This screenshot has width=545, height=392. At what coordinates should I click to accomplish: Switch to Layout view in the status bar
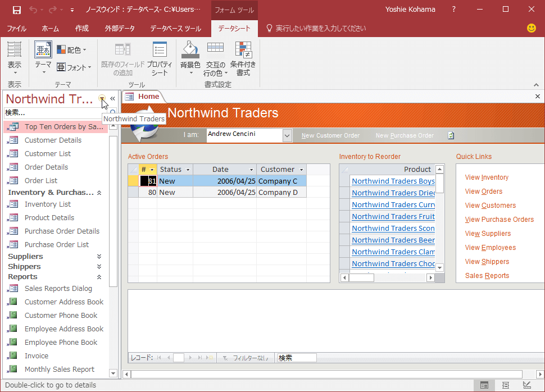pos(505,385)
